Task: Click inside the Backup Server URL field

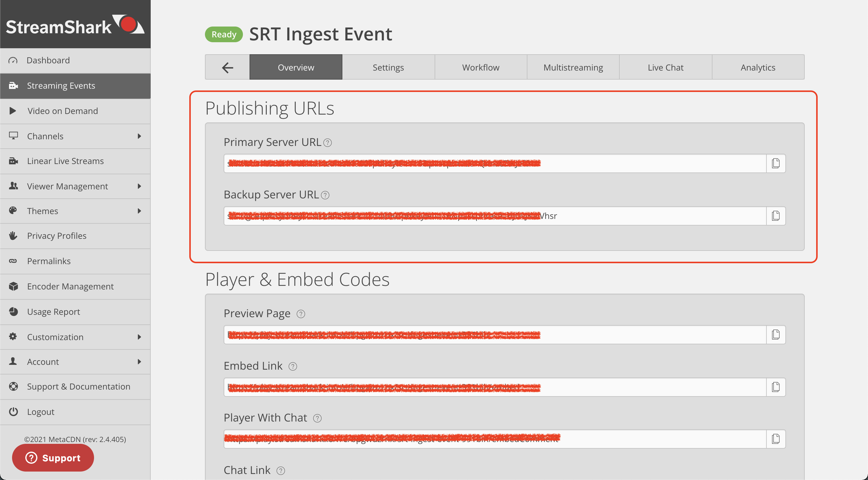Action: [640, 216]
